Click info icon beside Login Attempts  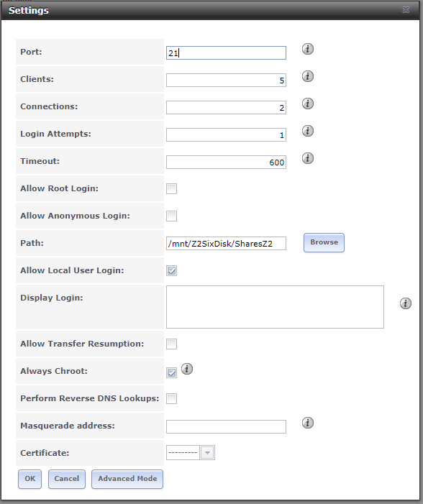point(307,131)
